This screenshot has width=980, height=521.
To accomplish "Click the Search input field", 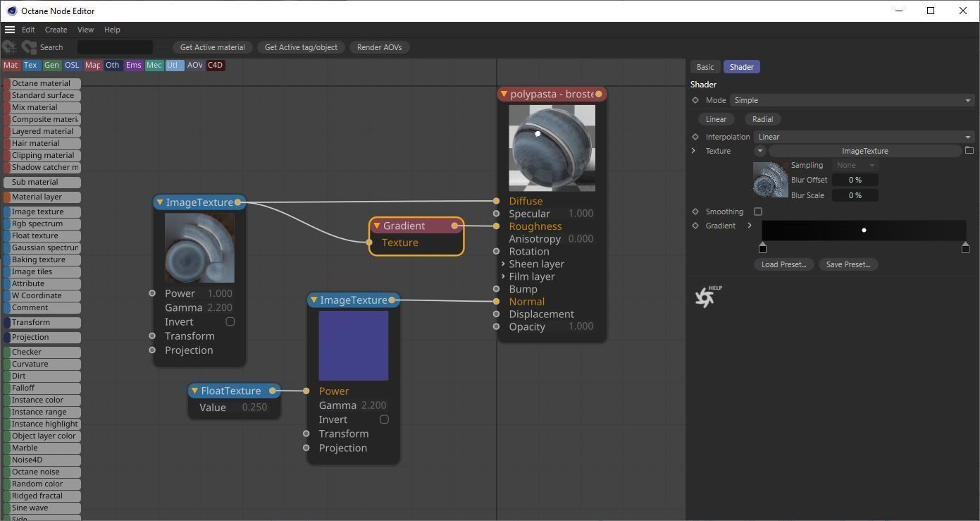I will point(115,47).
